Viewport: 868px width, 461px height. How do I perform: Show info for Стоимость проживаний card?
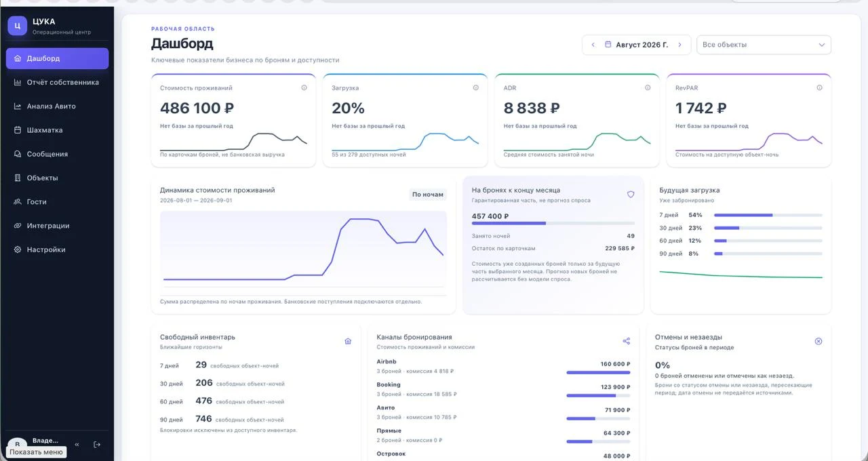click(x=304, y=87)
